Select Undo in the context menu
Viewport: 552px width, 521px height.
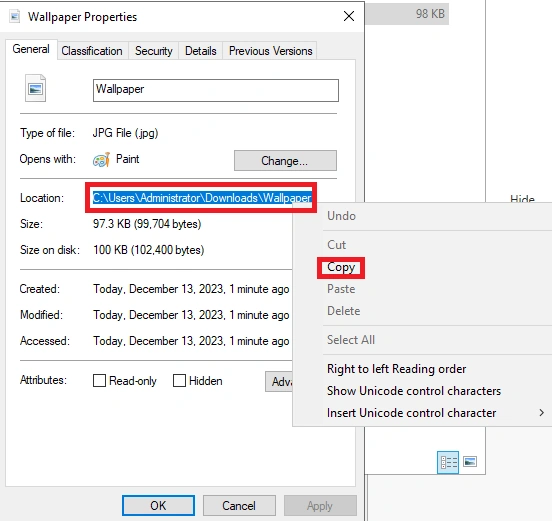point(341,216)
